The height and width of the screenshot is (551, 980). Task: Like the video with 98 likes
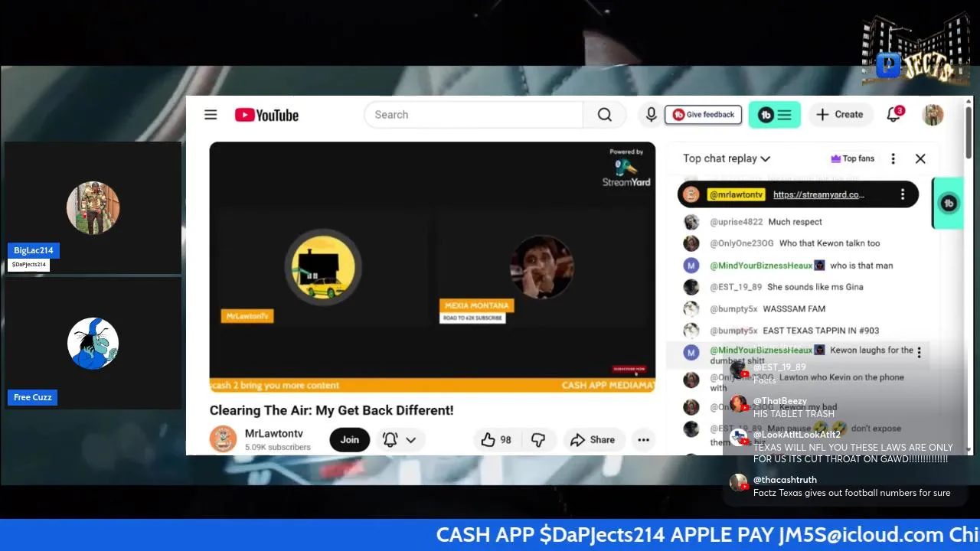point(496,439)
